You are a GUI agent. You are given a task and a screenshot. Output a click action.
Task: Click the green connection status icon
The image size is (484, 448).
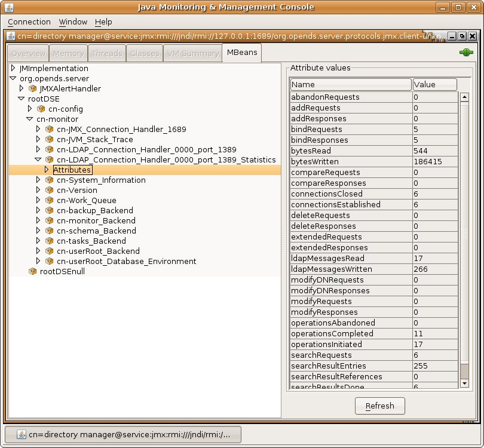[466, 53]
